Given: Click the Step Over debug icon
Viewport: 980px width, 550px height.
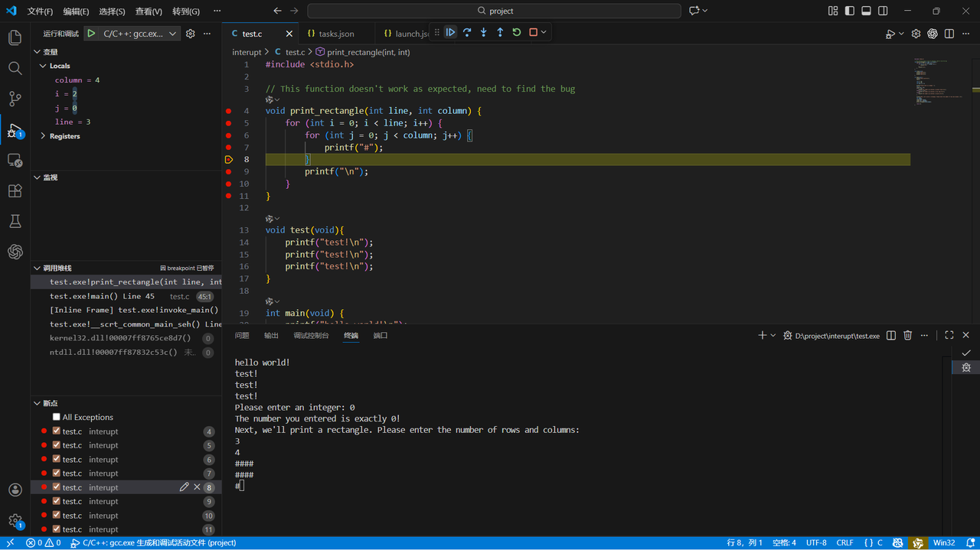Looking at the screenshot, I should (x=467, y=32).
